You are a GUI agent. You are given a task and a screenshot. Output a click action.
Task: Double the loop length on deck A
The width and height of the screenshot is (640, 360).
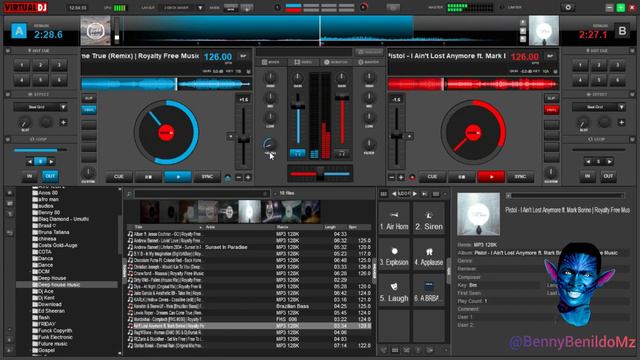point(51,162)
